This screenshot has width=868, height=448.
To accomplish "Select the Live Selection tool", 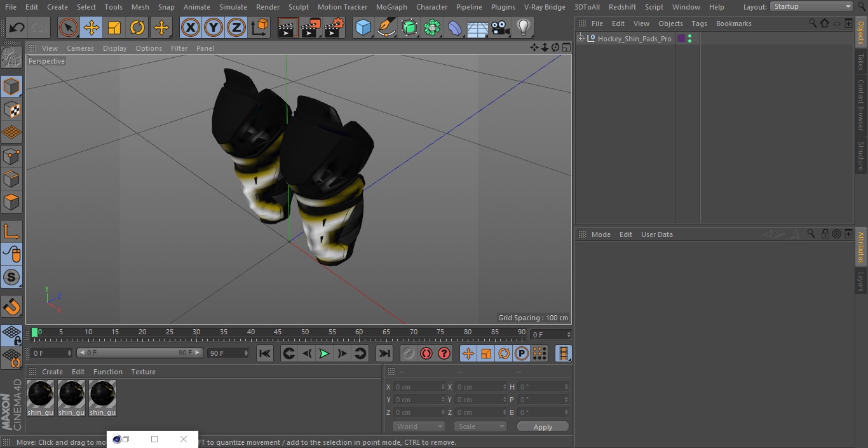I will click(69, 27).
